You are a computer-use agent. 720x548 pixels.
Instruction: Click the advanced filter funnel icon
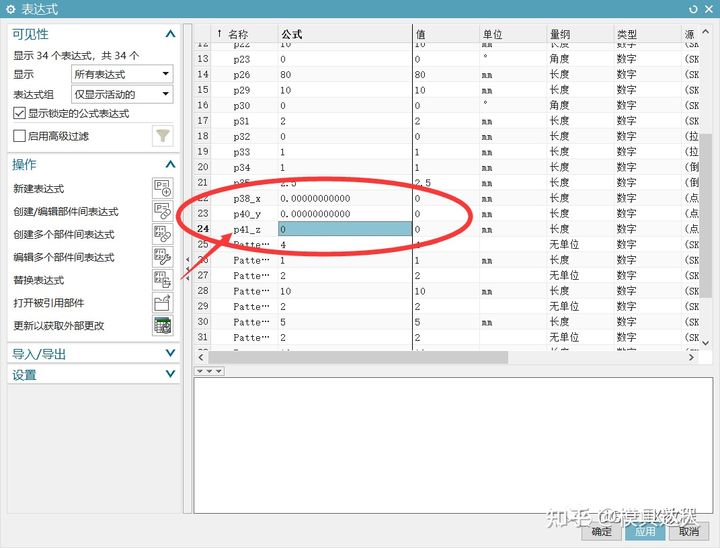coord(163,136)
